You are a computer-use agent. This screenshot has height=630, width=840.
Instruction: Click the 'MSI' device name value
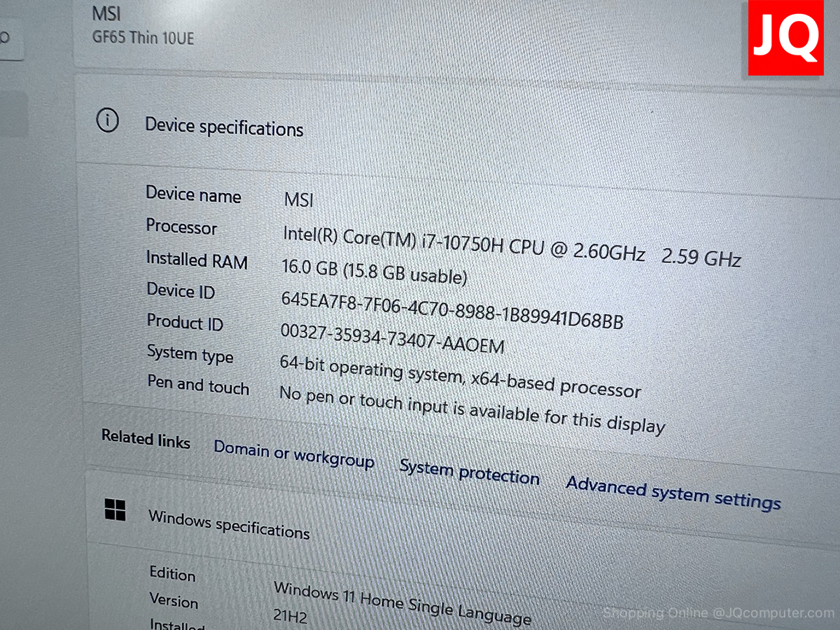[x=299, y=199]
